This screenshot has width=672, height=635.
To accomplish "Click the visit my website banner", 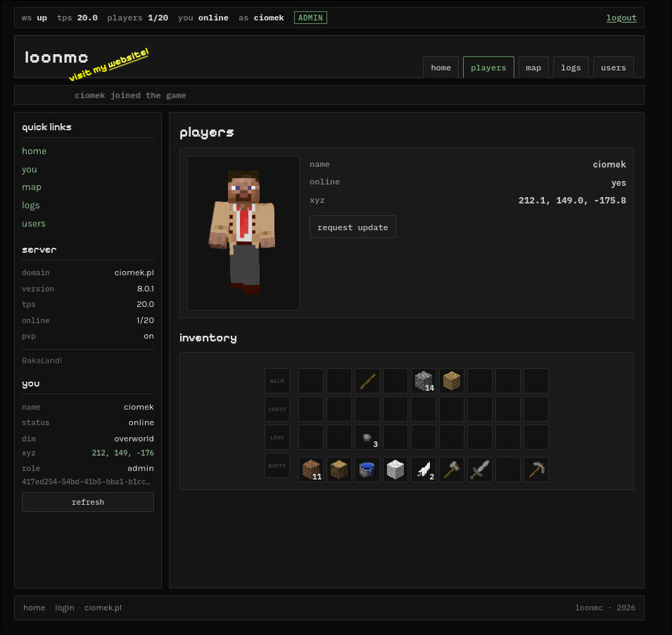I will point(109,65).
